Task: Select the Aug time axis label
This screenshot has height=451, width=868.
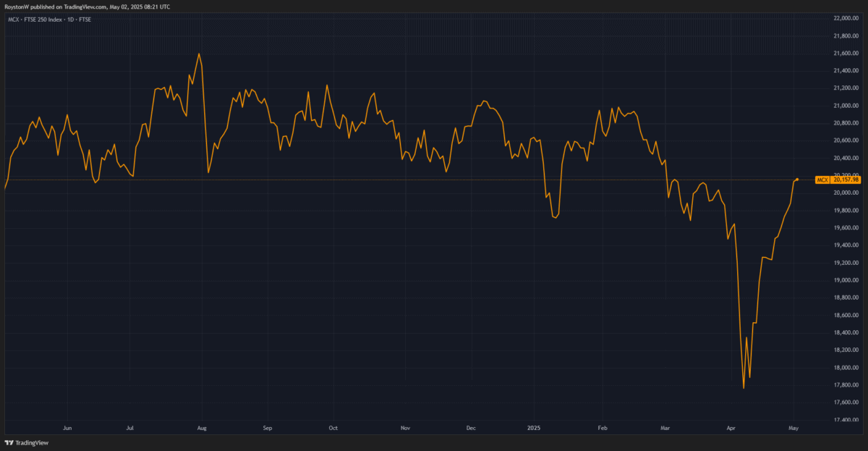Action: [x=203, y=429]
